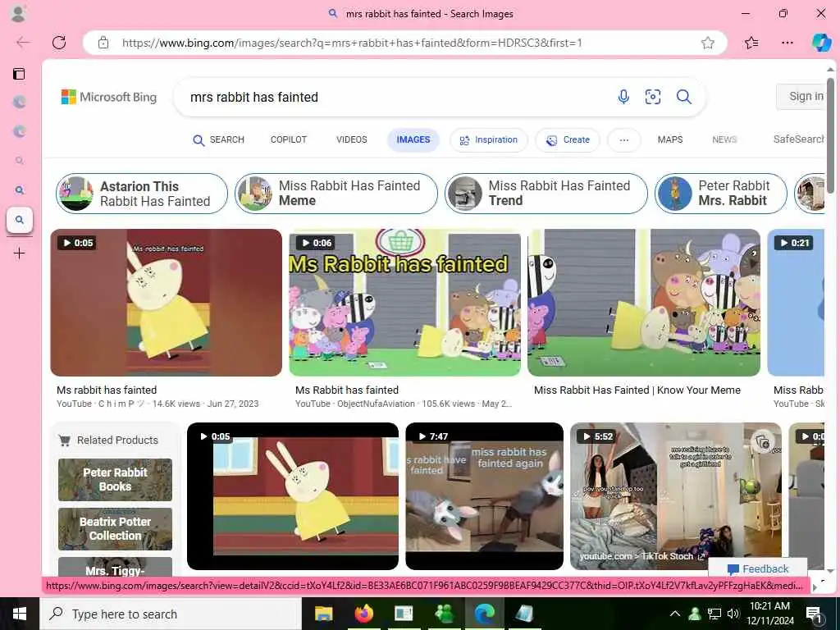Open the Inspiration button
Image resolution: width=840 pixels, height=630 pixels.
489,139
